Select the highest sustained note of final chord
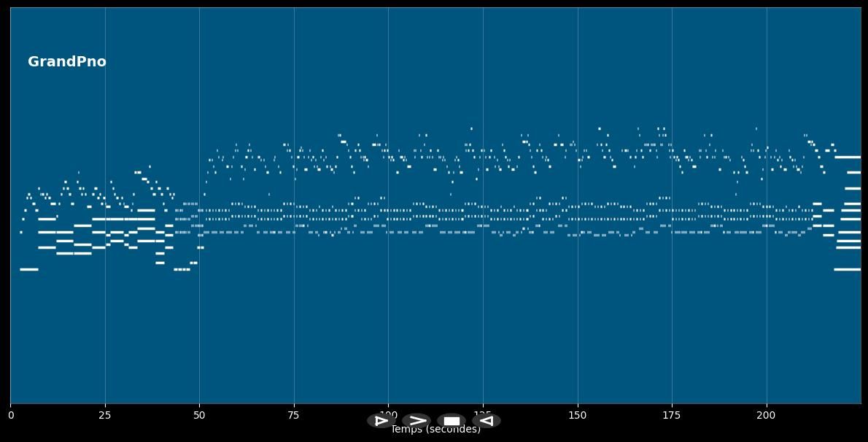Screen dimensions: 868x442 pyautogui.click(x=848, y=157)
